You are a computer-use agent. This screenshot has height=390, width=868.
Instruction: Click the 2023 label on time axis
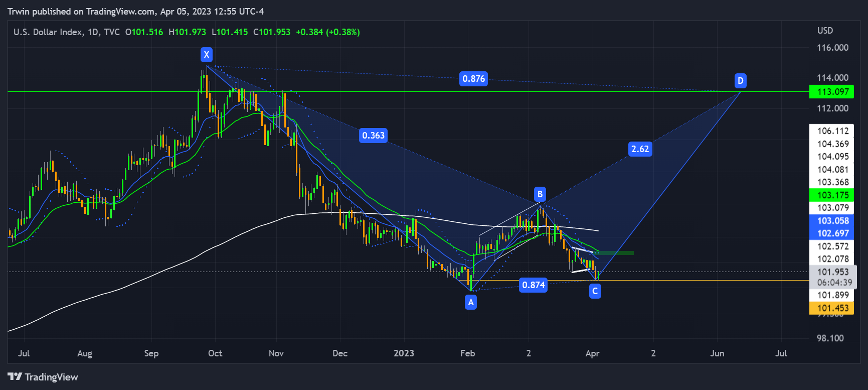pos(404,353)
